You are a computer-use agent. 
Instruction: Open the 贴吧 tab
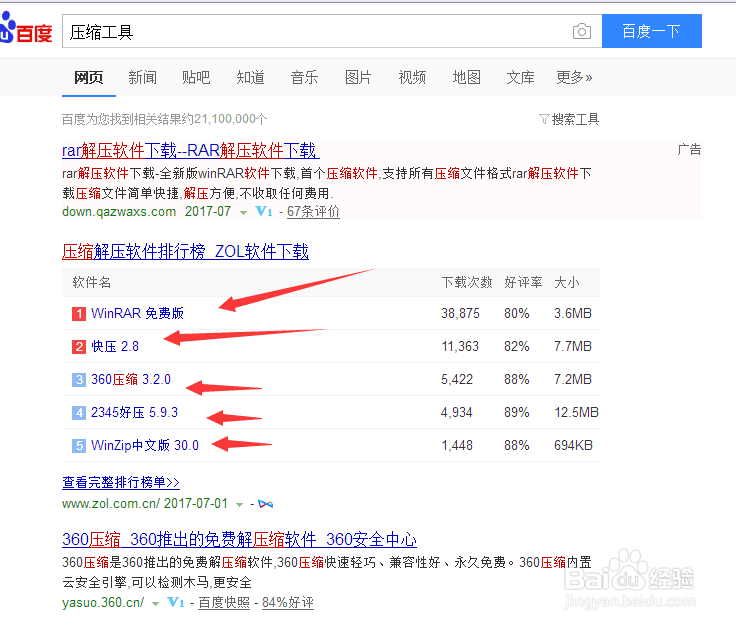point(196,77)
